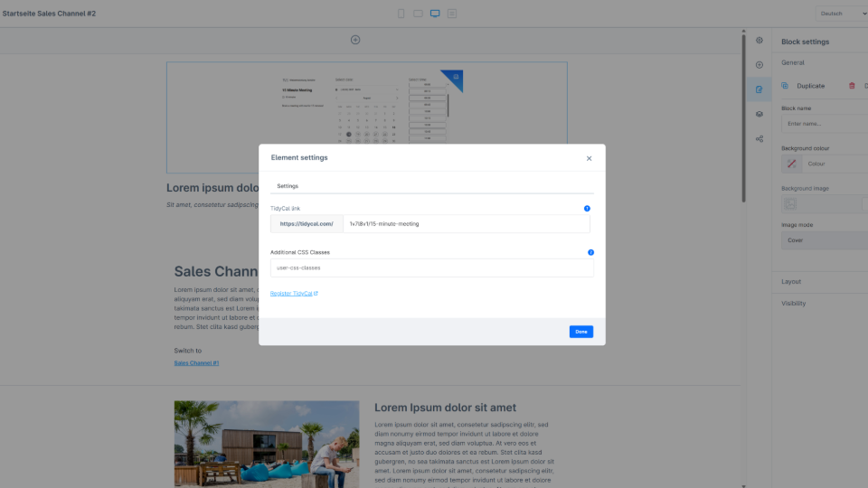
Task: Open the layers navigator sidebar icon
Action: [759, 114]
